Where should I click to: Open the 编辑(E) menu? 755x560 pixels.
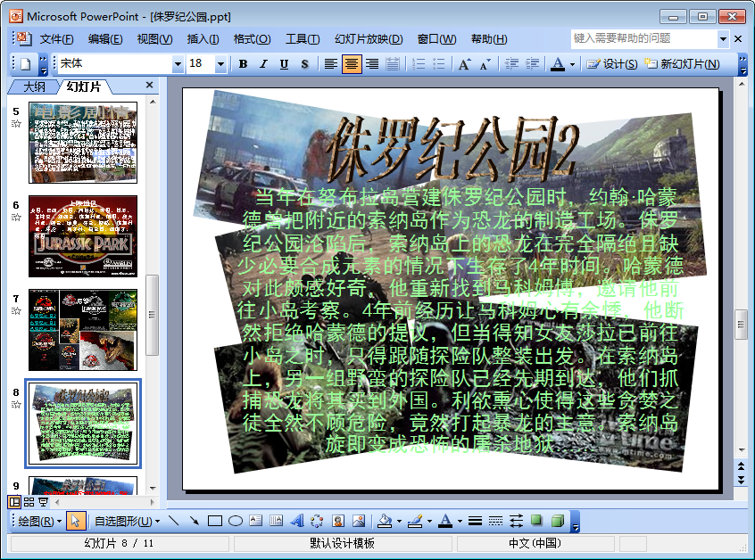[x=105, y=39]
